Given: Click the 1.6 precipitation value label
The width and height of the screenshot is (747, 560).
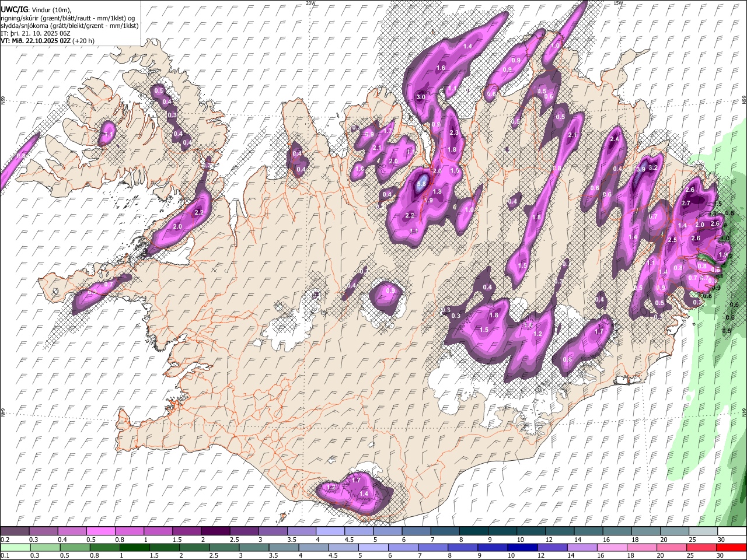Looking at the screenshot, I should [x=441, y=68].
